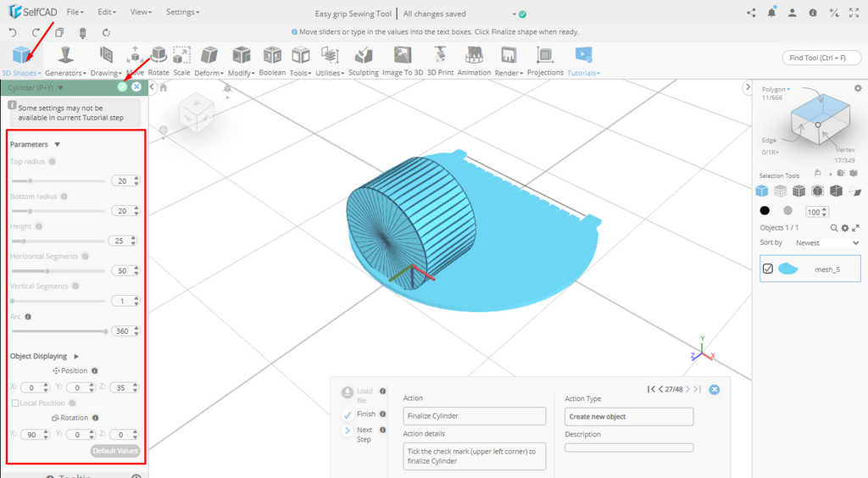868x478 pixels.
Task: Expand the Settings menu
Action: click(182, 12)
